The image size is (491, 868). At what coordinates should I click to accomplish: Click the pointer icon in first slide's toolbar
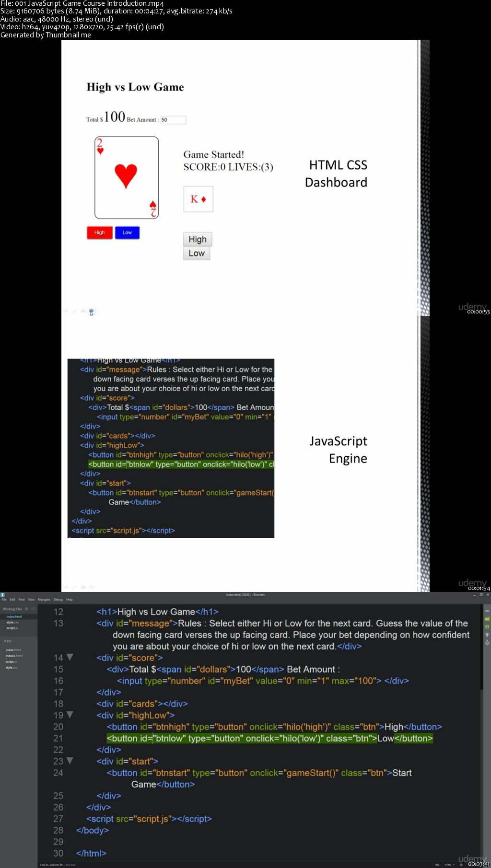point(92,312)
